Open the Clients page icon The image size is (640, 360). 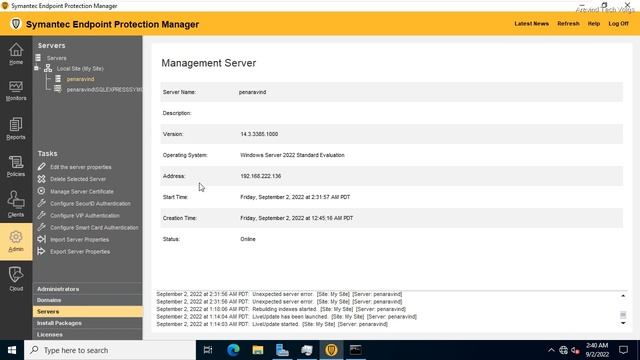pyautogui.click(x=16, y=200)
